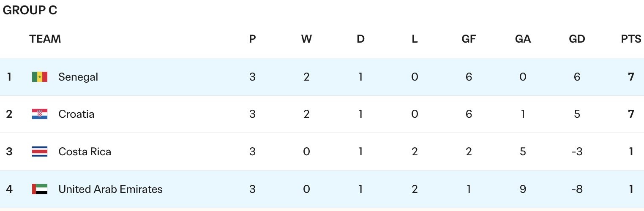Click the GF column header
Viewport: 644px width, 211px height.
click(469, 39)
